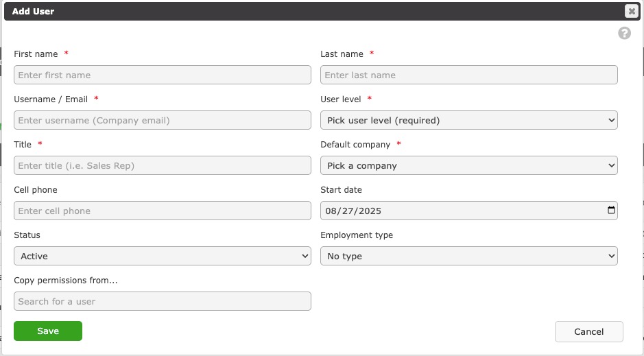Click the Cancel button
The height and width of the screenshot is (356, 644).
(588, 332)
